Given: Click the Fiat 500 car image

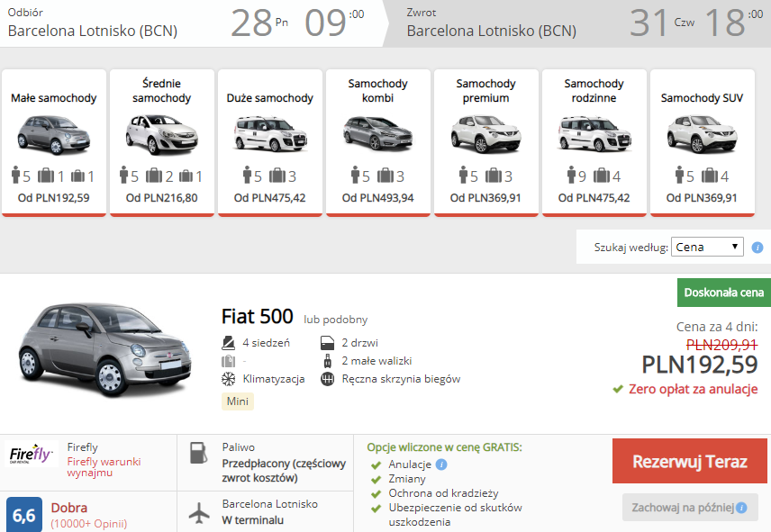Looking at the screenshot, I should [104, 348].
